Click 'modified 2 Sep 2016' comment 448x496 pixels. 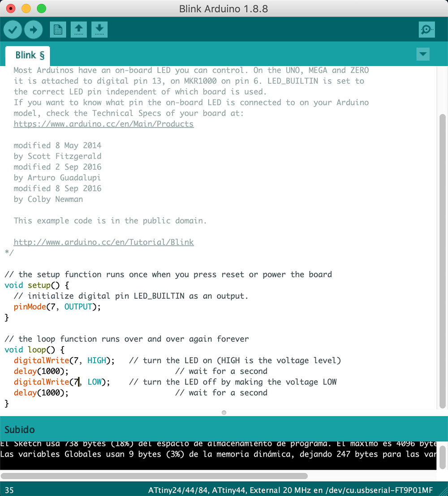(x=57, y=167)
